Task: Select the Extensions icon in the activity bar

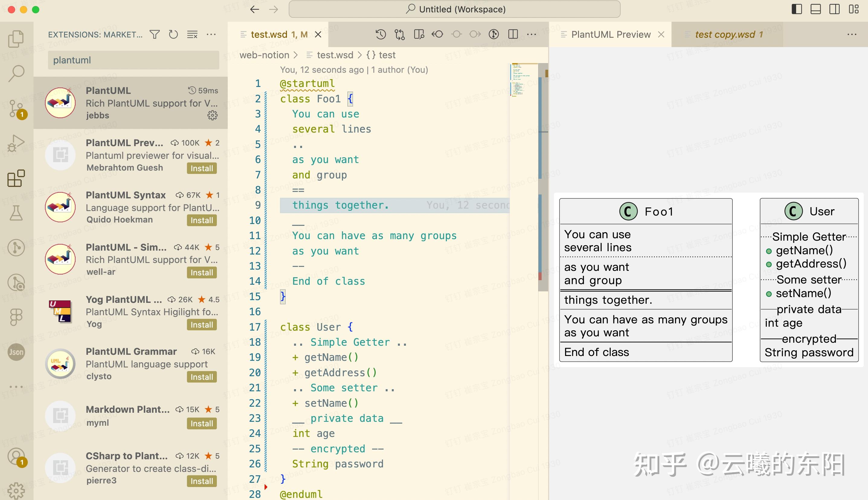Action: (16, 178)
